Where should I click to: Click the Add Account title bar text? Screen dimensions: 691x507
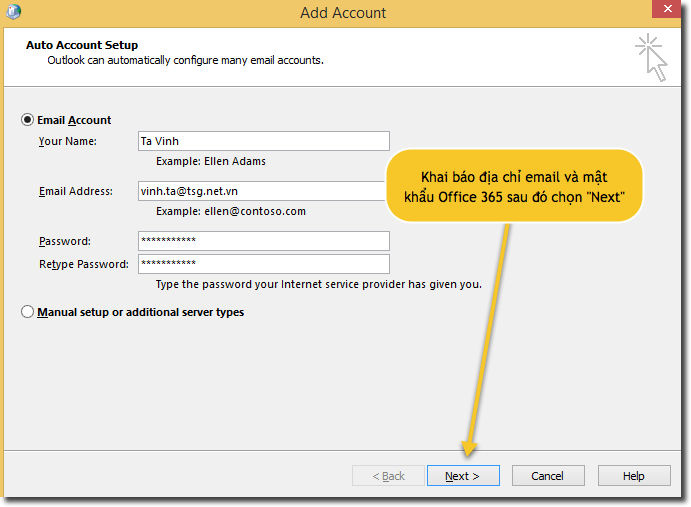[343, 13]
